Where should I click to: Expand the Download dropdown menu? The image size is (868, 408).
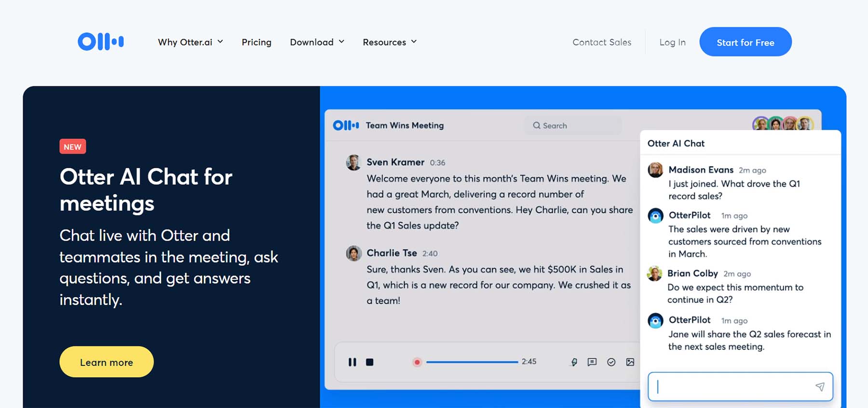click(317, 42)
